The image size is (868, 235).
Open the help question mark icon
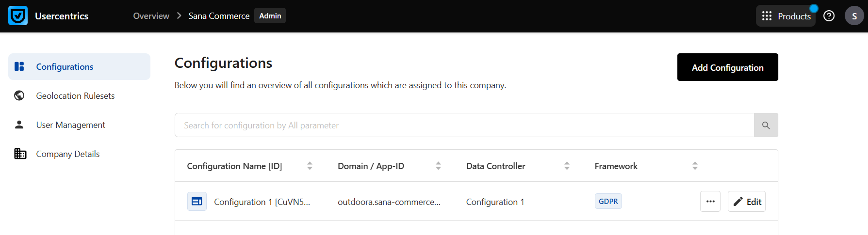(x=829, y=16)
